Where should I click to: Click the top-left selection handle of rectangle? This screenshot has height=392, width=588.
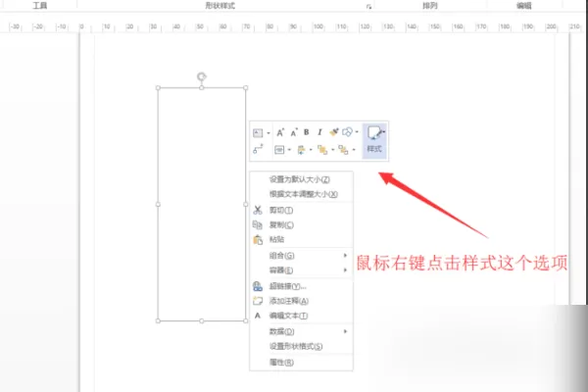pyautogui.click(x=158, y=88)
